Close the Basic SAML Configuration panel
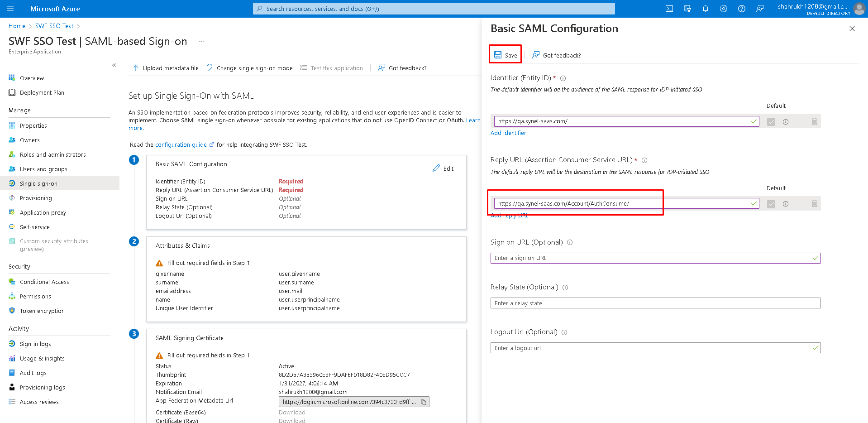The height and width of the screenshot is (423, 868). coord(852,29)
